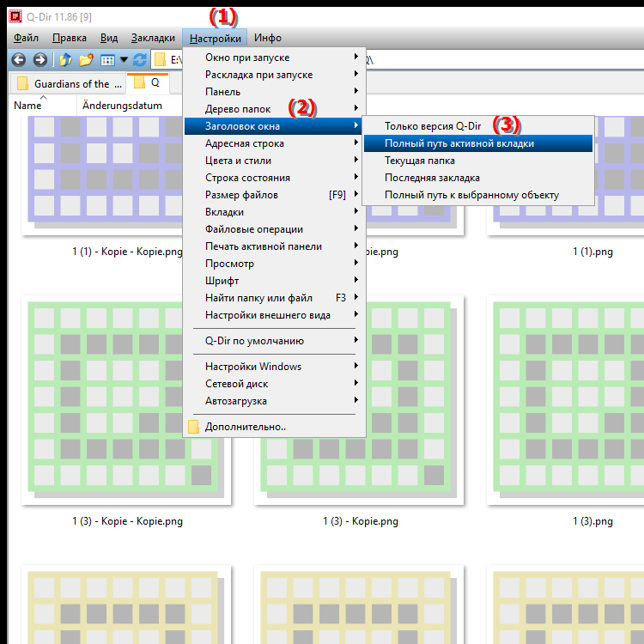Open the Инфо menu

(x=267, y=38)
